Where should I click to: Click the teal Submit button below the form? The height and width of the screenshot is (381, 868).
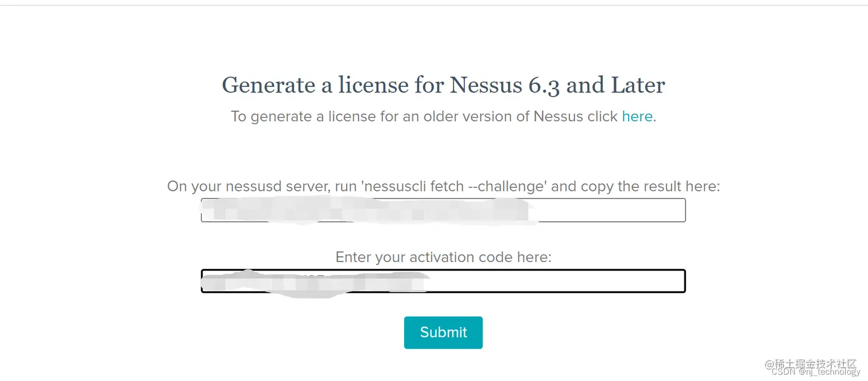click(x=443, y=332)
